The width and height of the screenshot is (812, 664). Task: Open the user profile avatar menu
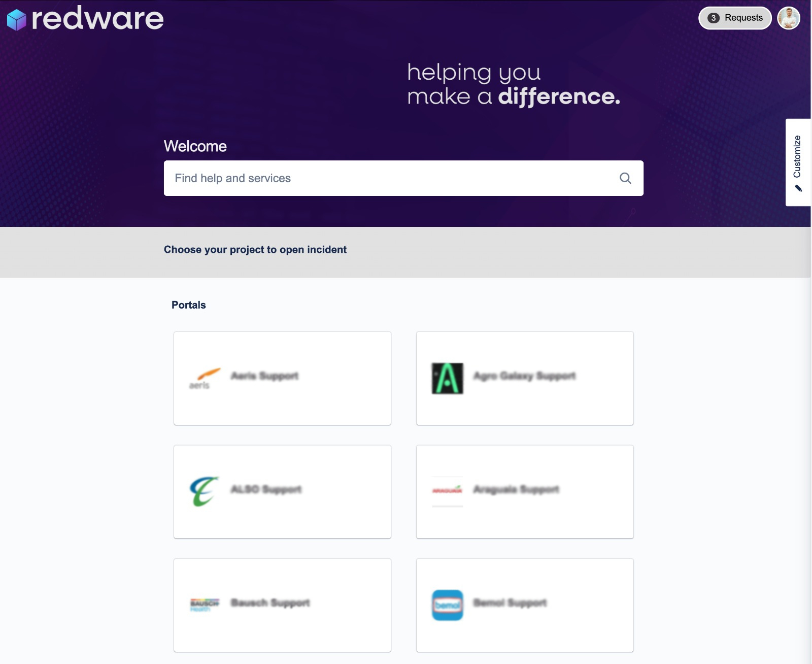789,18
